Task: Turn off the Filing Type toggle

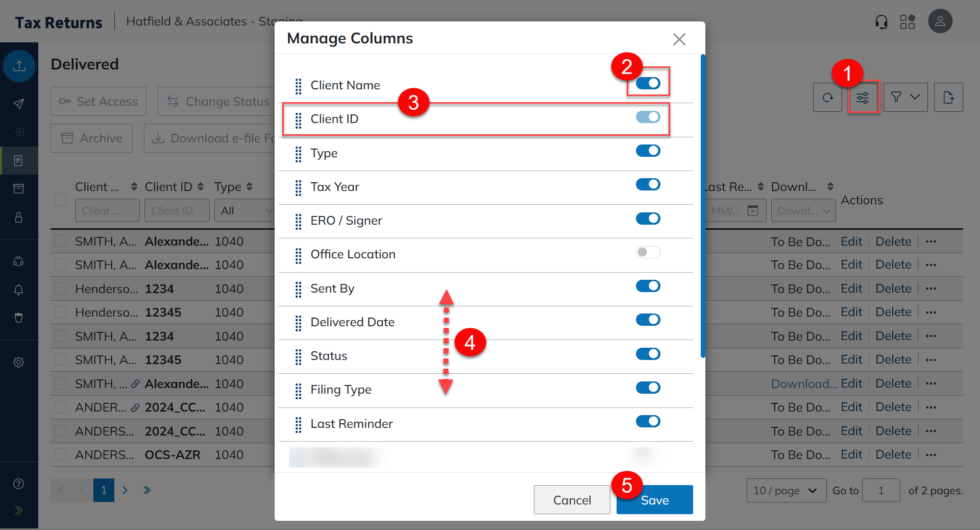Action: [x=648, y=388]
